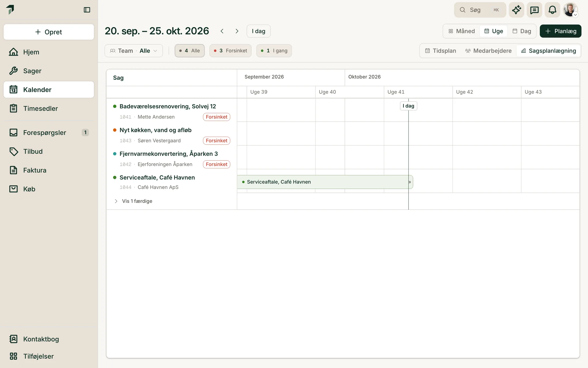
Task: Click the I dag button in the header
Action: (x=258, y=31)
